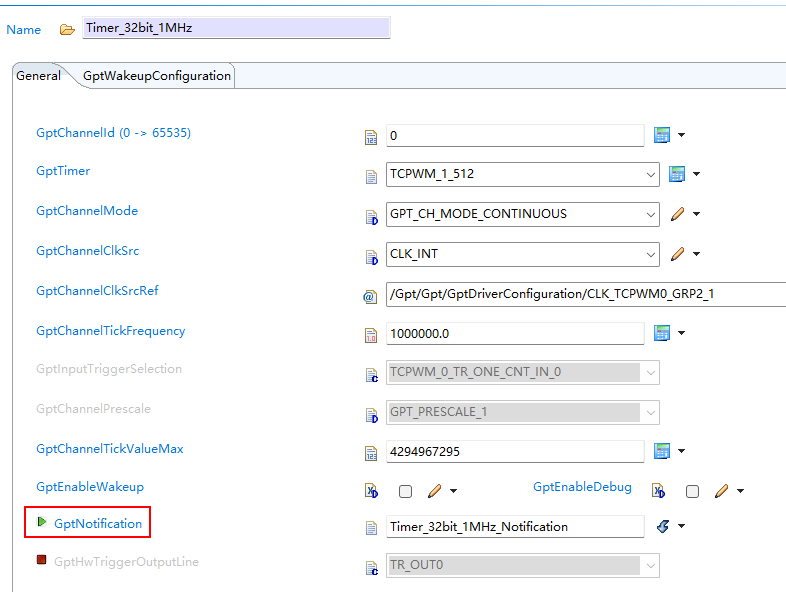Click the GptChannelTickValueMax label link
Screen dimensions: 786x592
click(x=110, y=449)
